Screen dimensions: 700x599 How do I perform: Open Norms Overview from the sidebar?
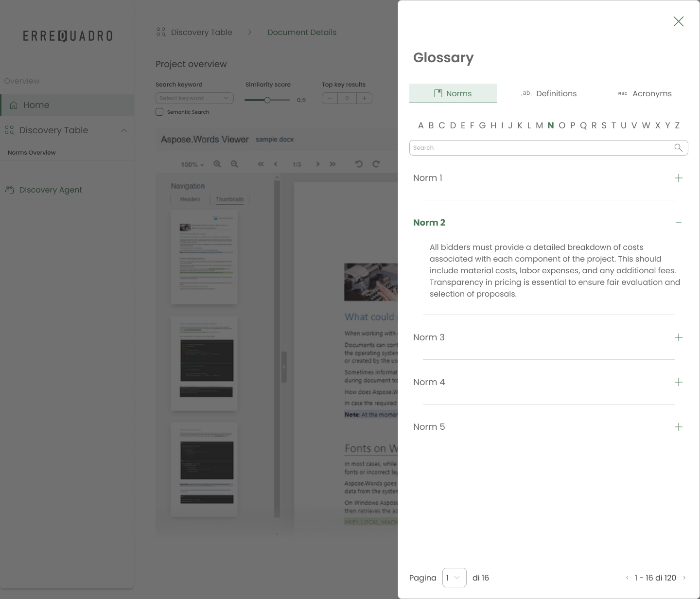pos(32,153)
